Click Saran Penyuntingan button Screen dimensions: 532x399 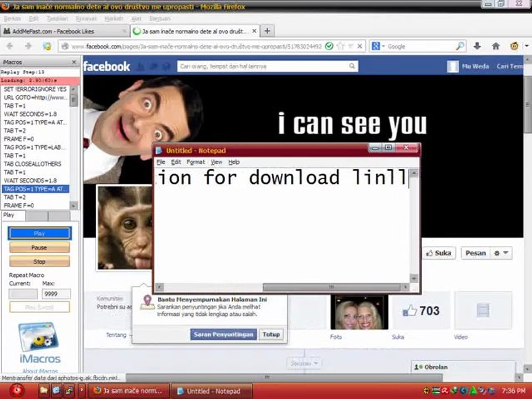click(223, 335)
